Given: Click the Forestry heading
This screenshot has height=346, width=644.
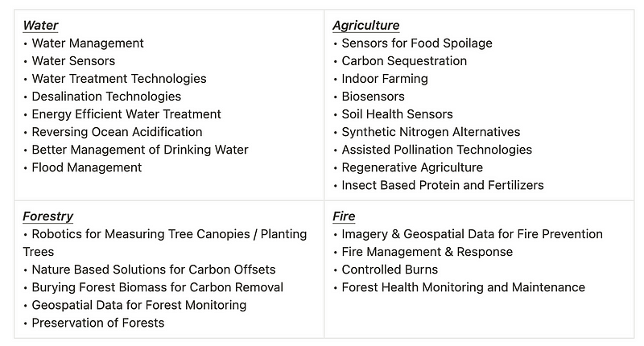Looking at the screenshot, I should coord(48,216).
